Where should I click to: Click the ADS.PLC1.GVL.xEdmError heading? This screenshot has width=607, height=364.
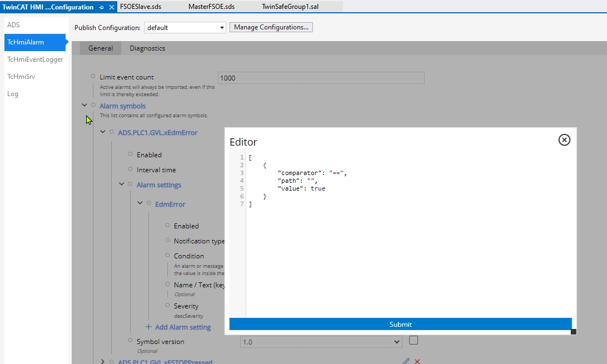pyautogui.click(x=157, y=133)
